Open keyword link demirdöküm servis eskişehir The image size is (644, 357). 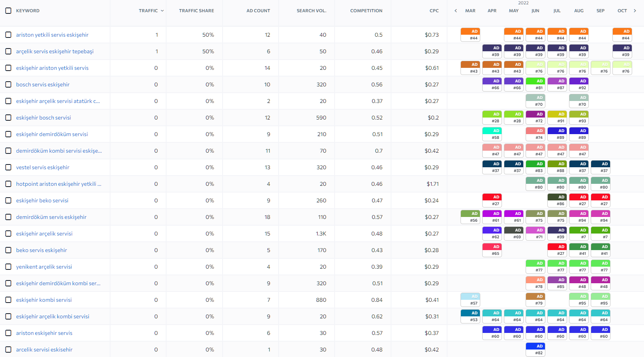51,217
